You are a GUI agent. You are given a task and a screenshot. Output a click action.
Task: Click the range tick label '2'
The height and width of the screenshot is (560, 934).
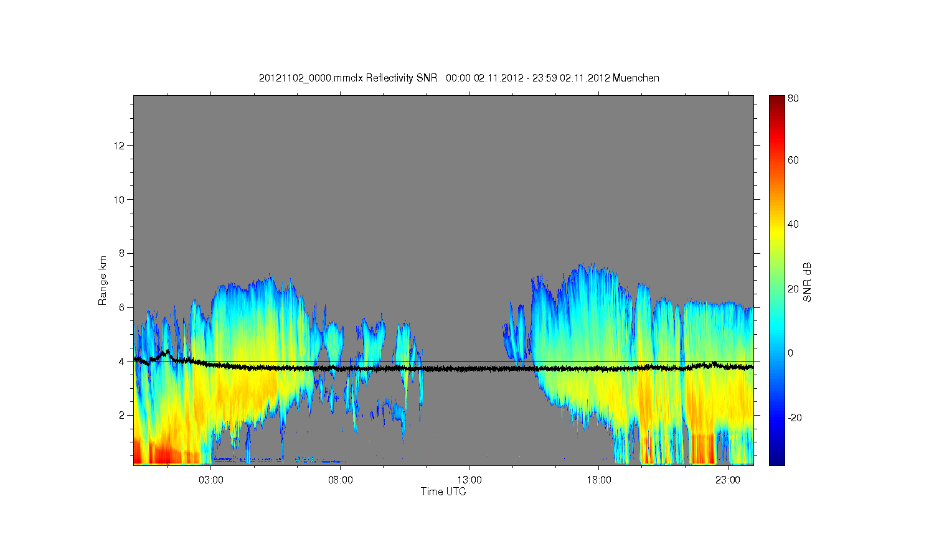(x=123, y=415)
